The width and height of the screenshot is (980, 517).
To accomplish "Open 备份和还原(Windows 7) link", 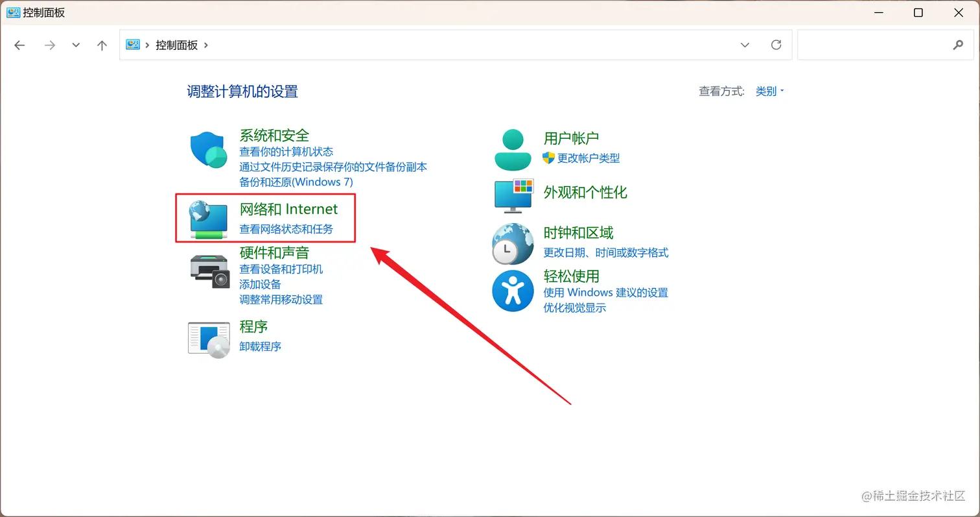I will click(x=296, y=182).
